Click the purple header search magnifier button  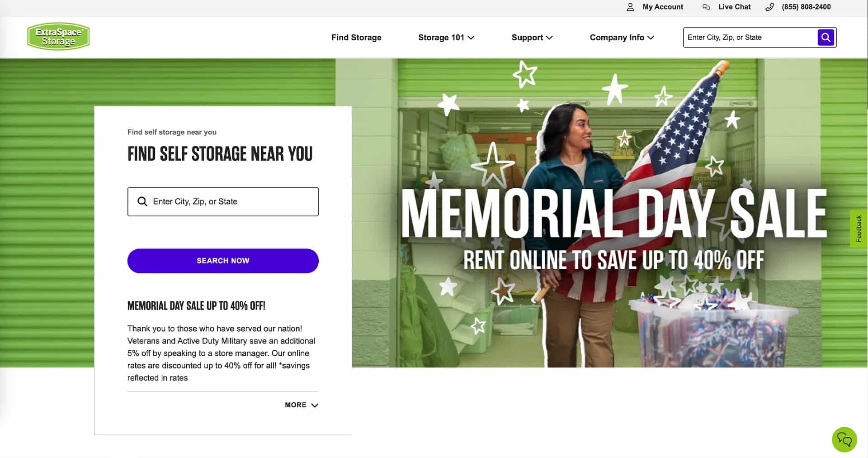(826, 37)
